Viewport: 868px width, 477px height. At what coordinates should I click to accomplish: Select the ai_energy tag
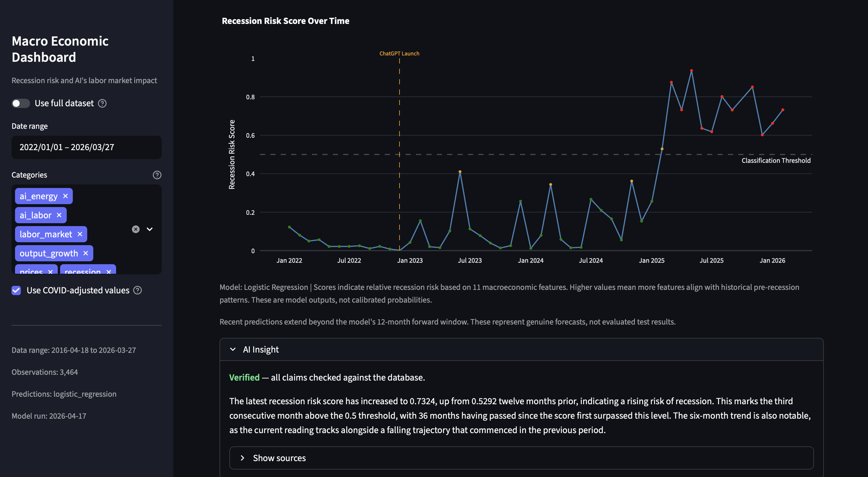44,196
